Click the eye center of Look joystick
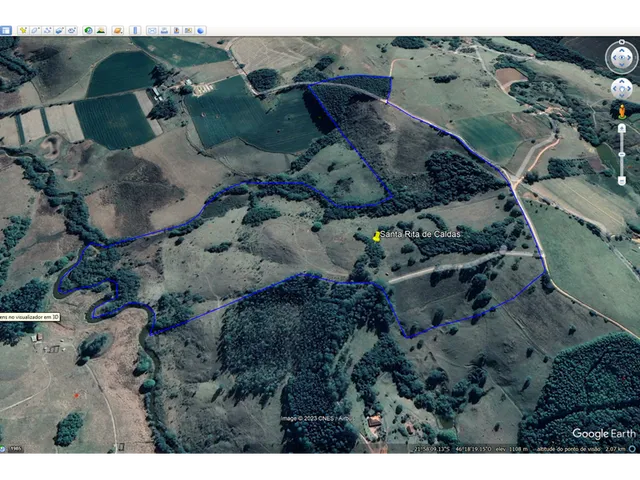 [x=621, y=58]
